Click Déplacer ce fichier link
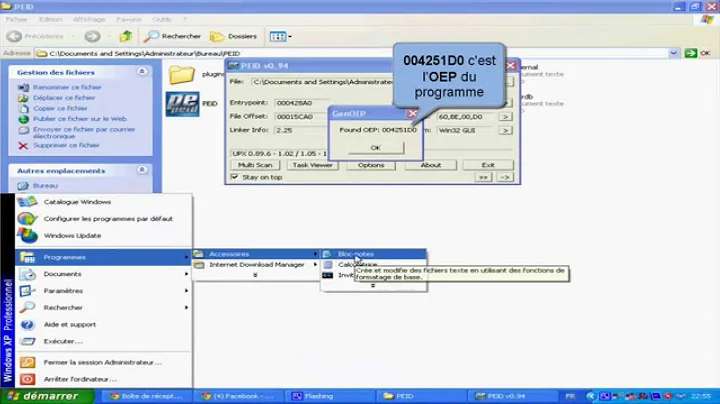Image resolution: width=720 pixels, height=404 pixels. pyautogui.click(x=64, y=98)
